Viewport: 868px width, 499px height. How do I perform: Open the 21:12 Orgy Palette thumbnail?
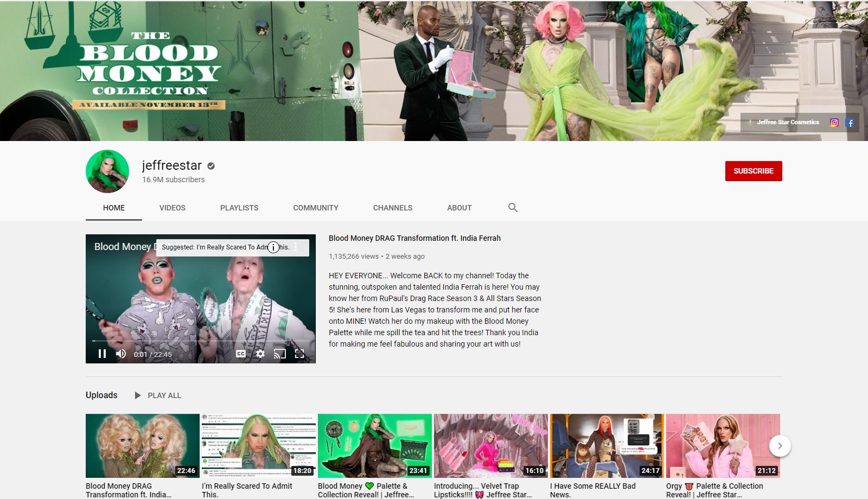[x=723, y=446]
